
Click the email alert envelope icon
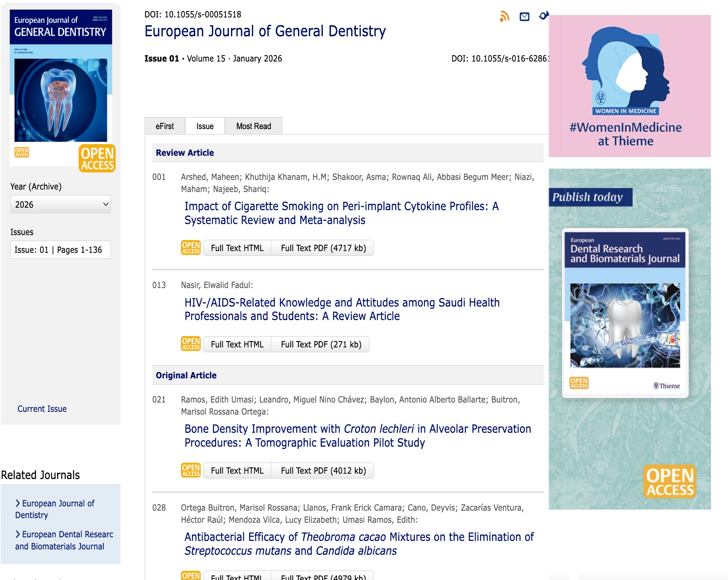coord(524,17)
